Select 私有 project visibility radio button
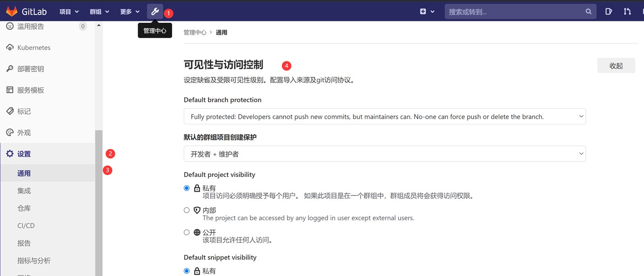The height and width of the screenshot is (276, 644). [x=187, y=188]
